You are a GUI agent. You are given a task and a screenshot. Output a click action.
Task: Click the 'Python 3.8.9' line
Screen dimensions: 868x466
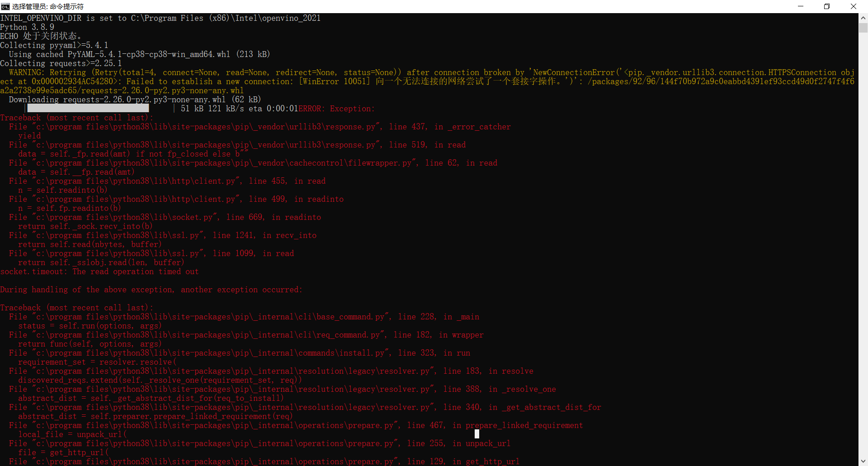click(27, 27)
